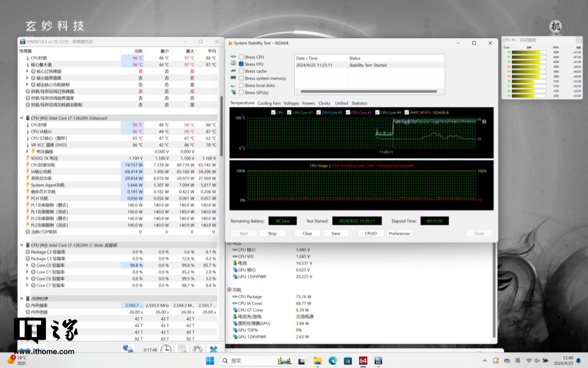Toggle the Stress system memory checkbox
Viewport: 588px width, 368px height.
241,79
